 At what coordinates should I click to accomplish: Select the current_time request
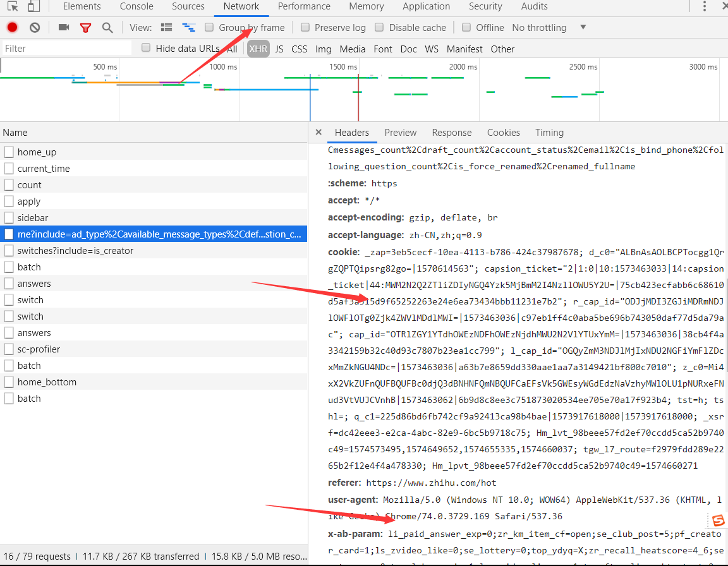pyautogui.click(x=153, y=169)
